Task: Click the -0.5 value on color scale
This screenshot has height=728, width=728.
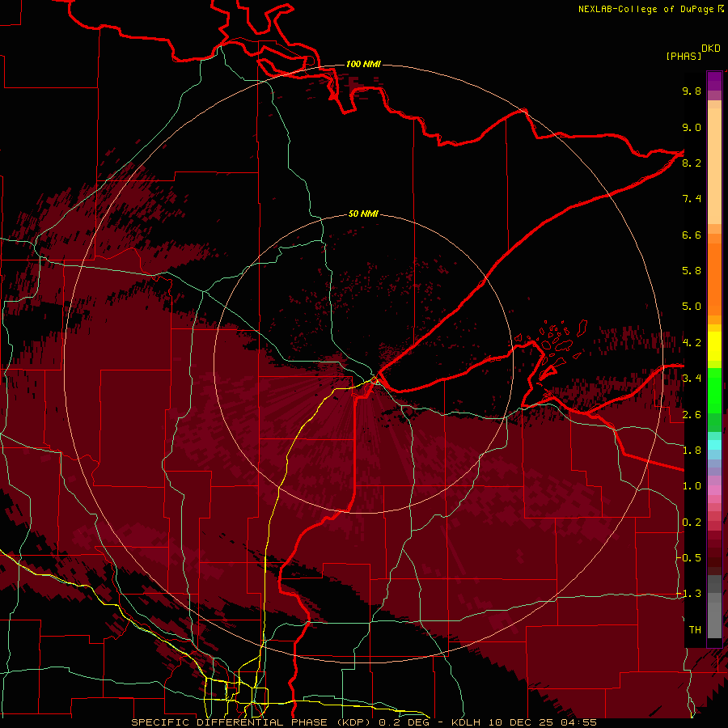Action: point(689,557)
